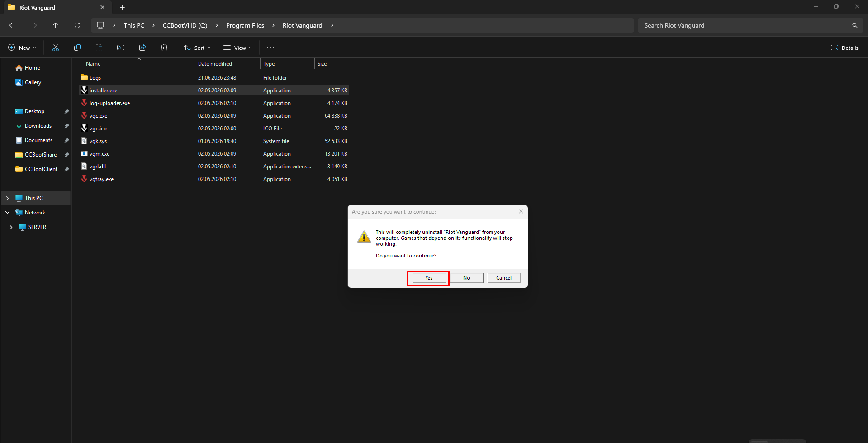The width and height of the screenshot is (868, 443).
Task: Open CCBootShare in quick access
Action: click(41, 155)
